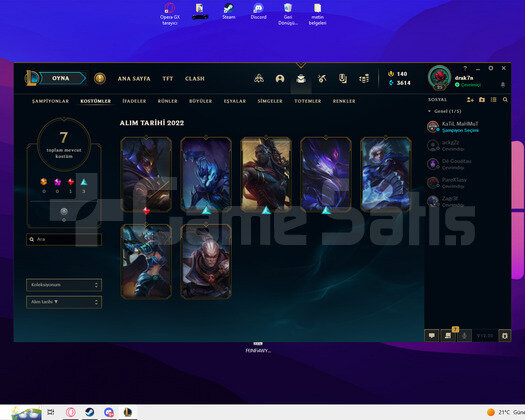Open the EŞYALAR tab
The width and height of the screenshot is (525, 420).
(x=235, y=101)
